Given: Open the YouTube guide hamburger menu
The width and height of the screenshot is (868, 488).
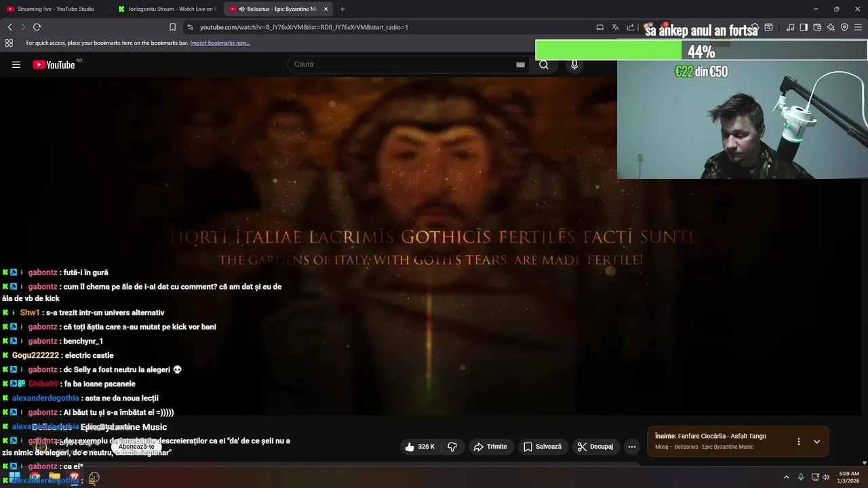Looking at the screenshot, I should (16, 64).
